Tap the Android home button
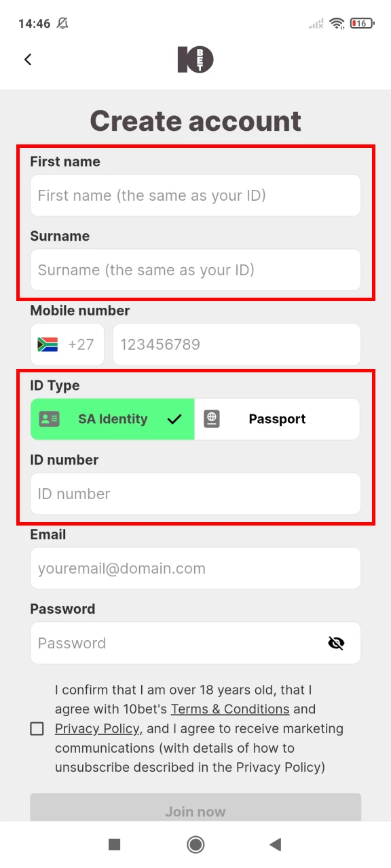This screenshot has height=868, width=391. pyautogui.click(x=195, y=844)
